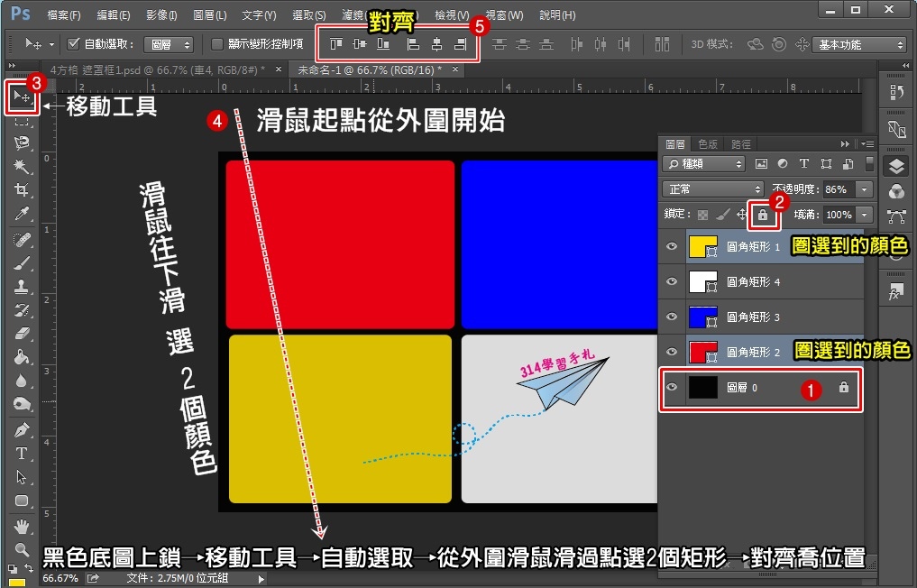Viewport: 917px width, 588px height.
Task: Open the opacity slider arrow
Action: tap(864, 189)
